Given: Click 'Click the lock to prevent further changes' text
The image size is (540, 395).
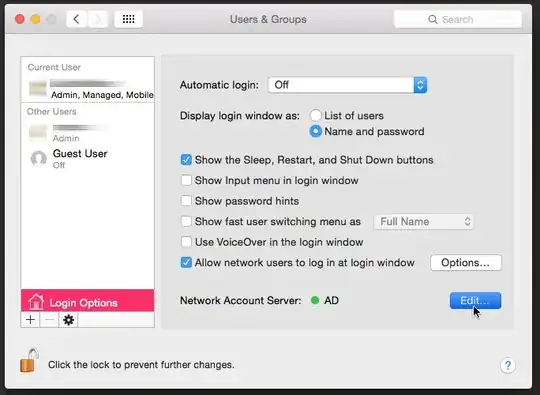Looking at the screenshot, I should click(x=141, y=365).
